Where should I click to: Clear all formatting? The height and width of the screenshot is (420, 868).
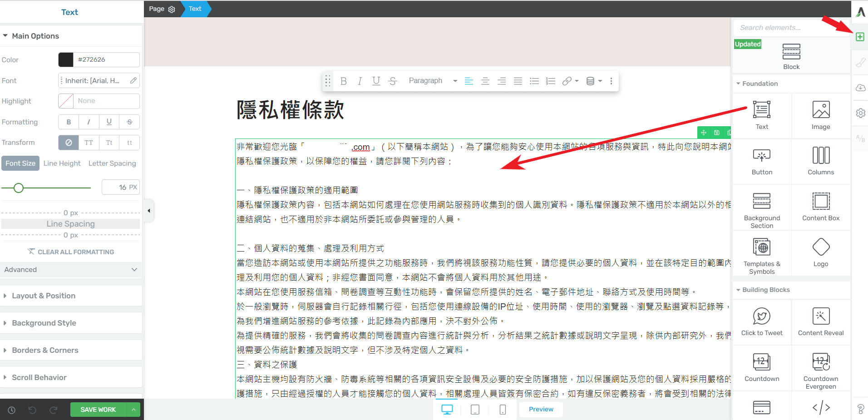71,252
